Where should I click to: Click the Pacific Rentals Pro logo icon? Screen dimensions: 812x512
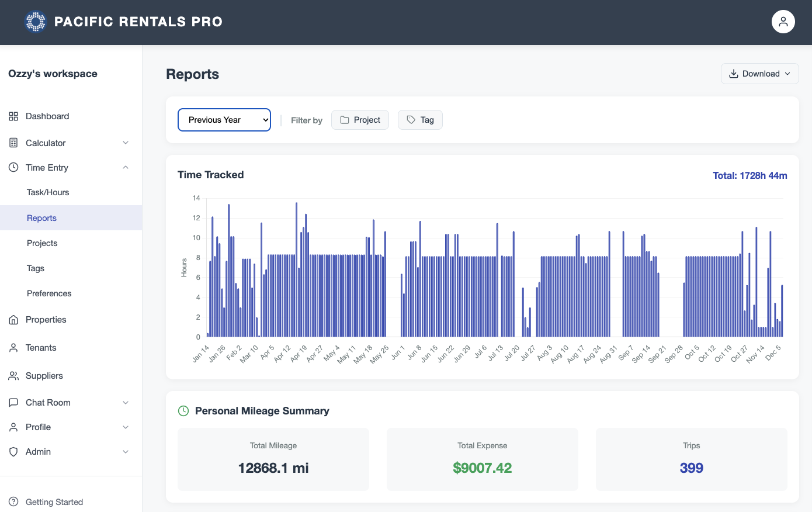coord(36,22)
